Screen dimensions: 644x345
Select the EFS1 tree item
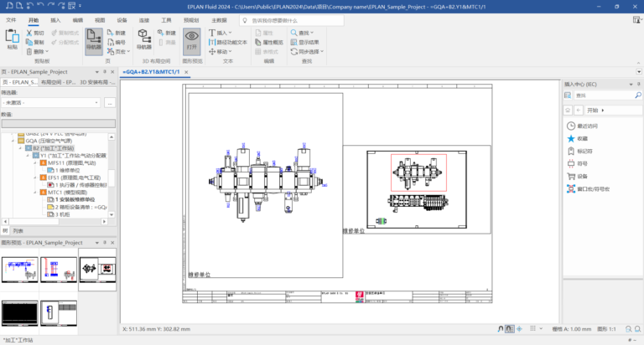coord(74,178)
